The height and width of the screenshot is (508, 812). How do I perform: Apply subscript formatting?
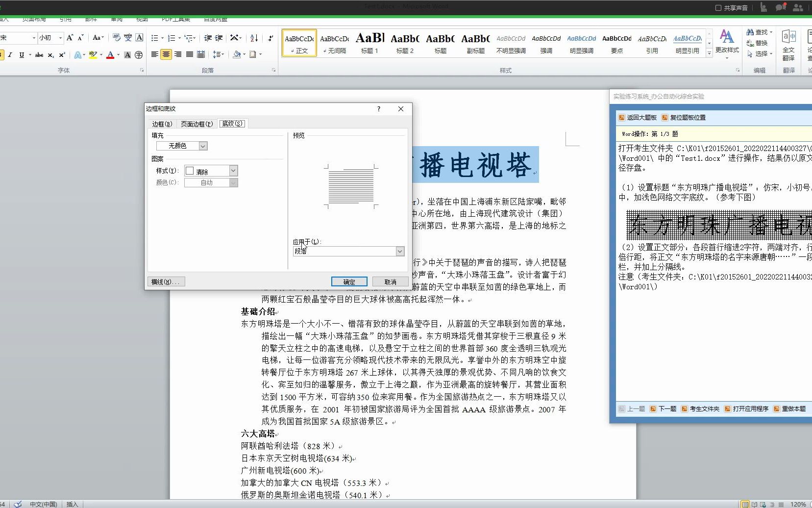point(51,55)
